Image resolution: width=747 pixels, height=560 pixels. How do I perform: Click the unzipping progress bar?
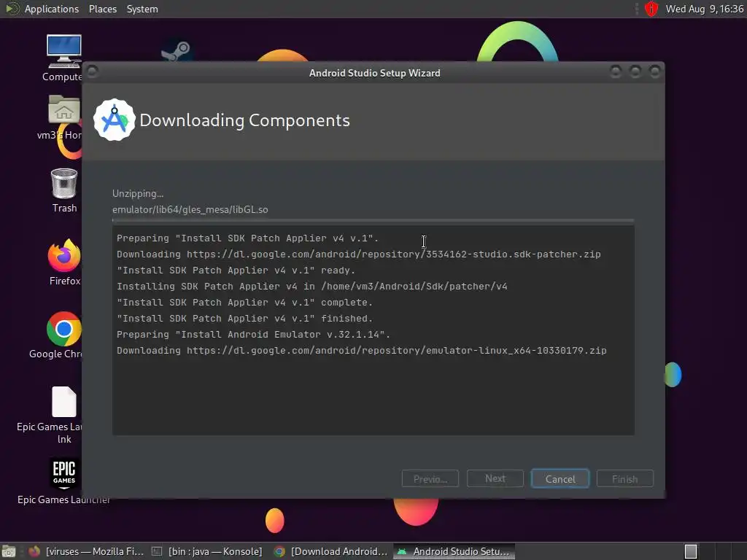click(x=373, y=220)
